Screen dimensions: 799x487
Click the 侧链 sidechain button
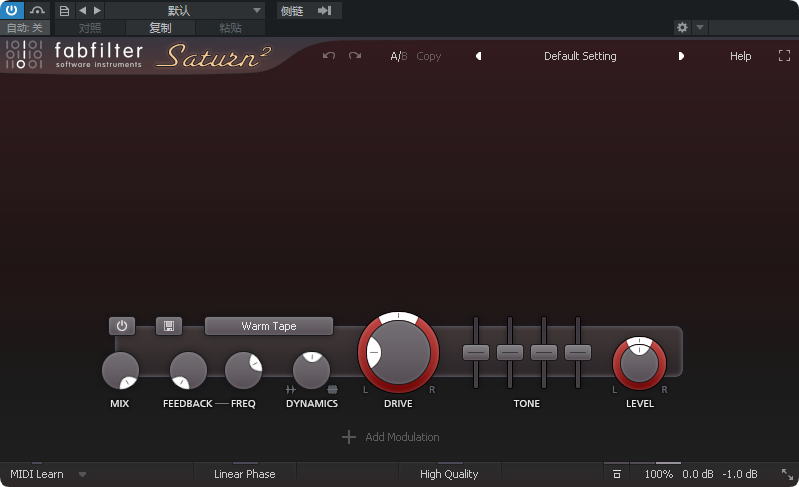coord(292,11)
